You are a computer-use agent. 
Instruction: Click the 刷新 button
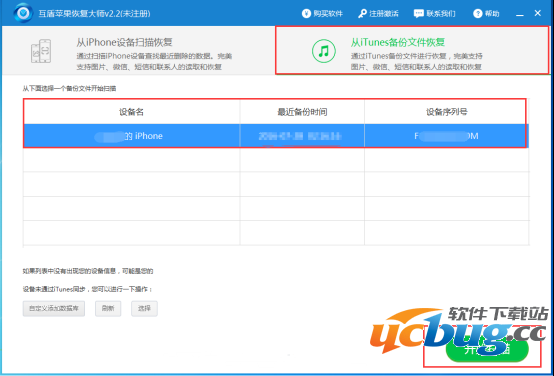pyautogui.click(x=108, y=309)
